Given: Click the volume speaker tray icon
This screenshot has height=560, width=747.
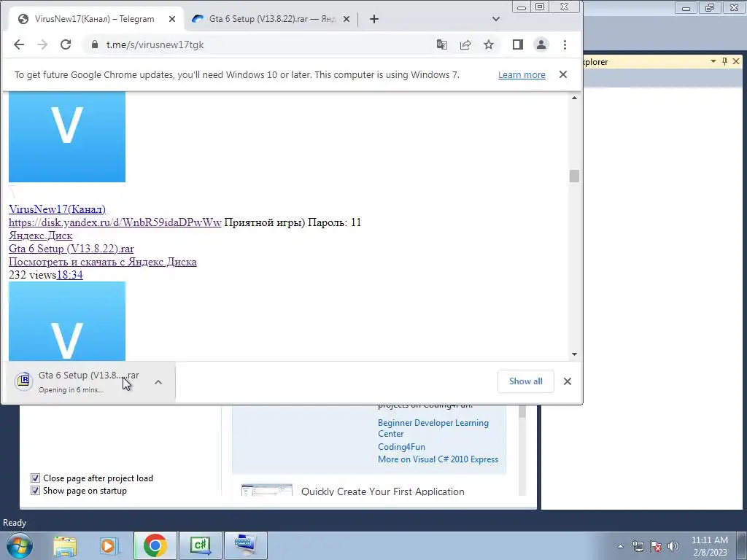Looking at the screenshot, I should pyautogui.click(x=673, y=546).
